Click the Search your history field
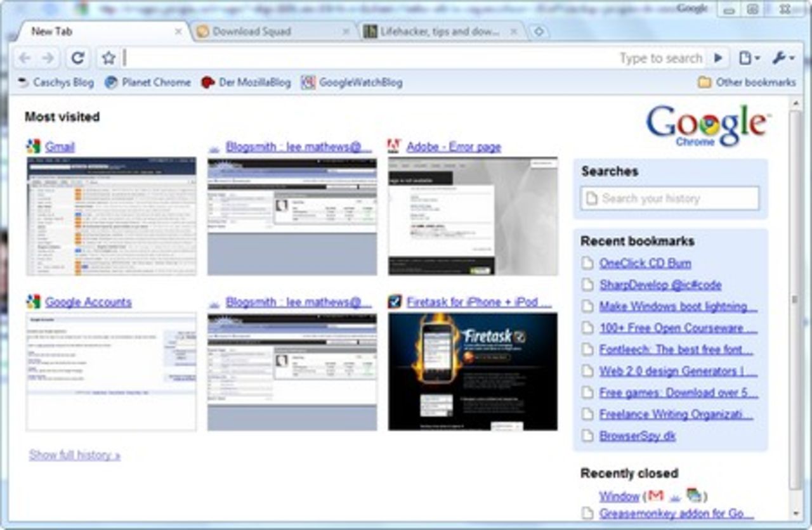The image size is (812, 530). (670, 198)
